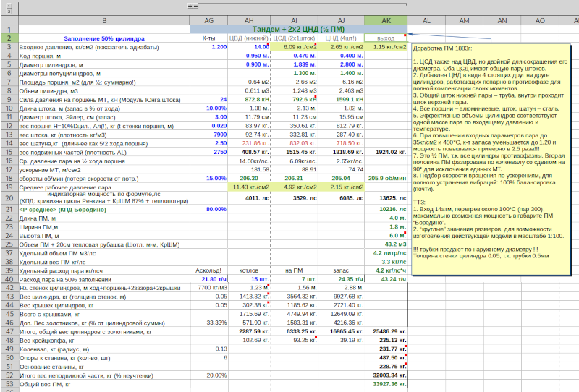Select column AL header
579x392 pixels.
click(x=426, y=21)
